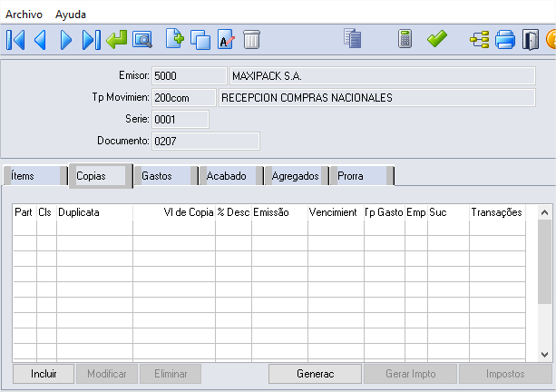Click the RECEPCION COMPRAS NACIONALES field
The height and width of the screenshot is (392, 556).
[x=377, y=98]
